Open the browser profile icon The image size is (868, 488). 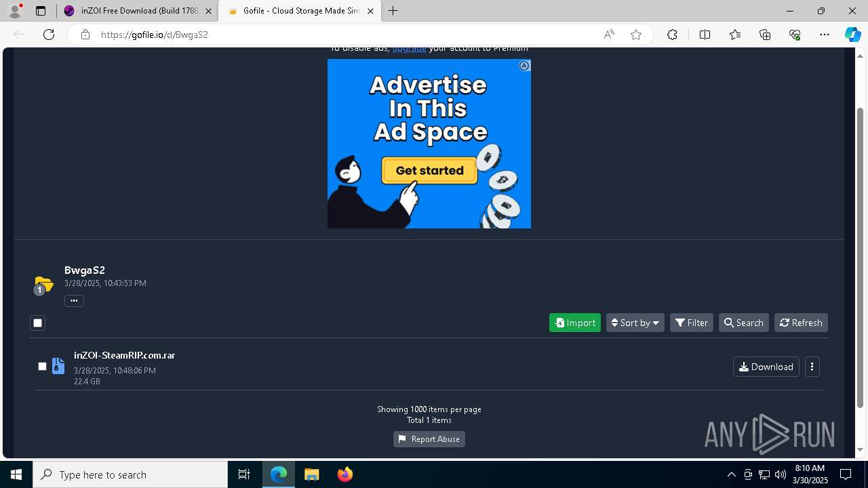coord(15,11)
